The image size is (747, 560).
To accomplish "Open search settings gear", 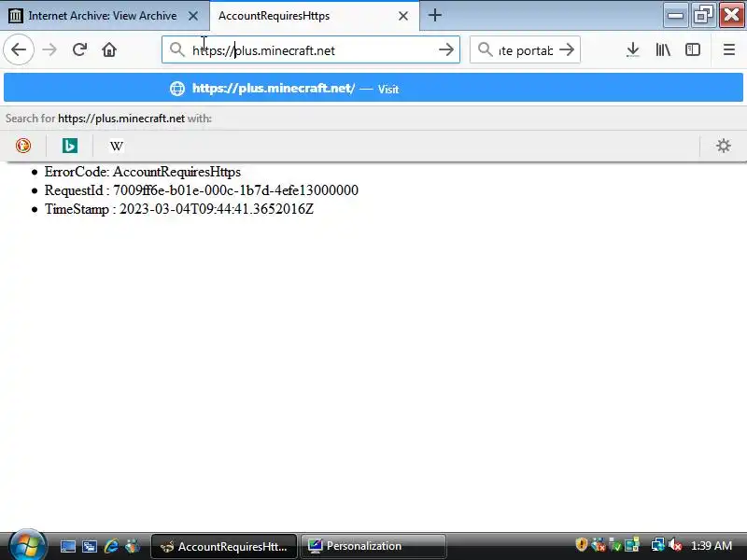I will click(723, 146).
